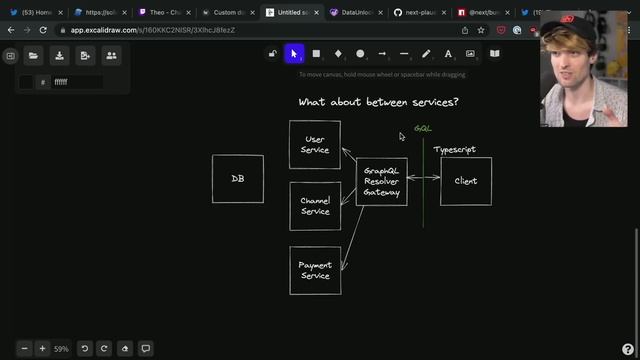Select the DB box
Screen dimensions: 640x360
pos(238,179)
